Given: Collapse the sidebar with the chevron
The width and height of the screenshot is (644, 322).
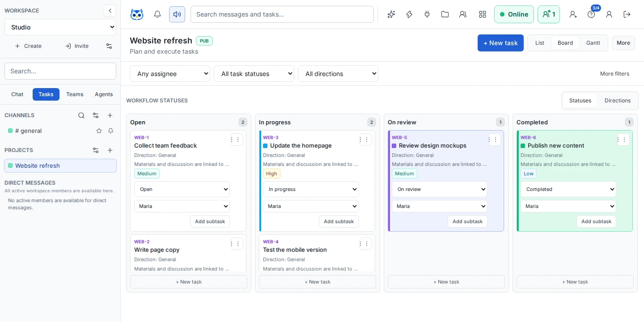Looking at the screenshot, I should (110, 11).
